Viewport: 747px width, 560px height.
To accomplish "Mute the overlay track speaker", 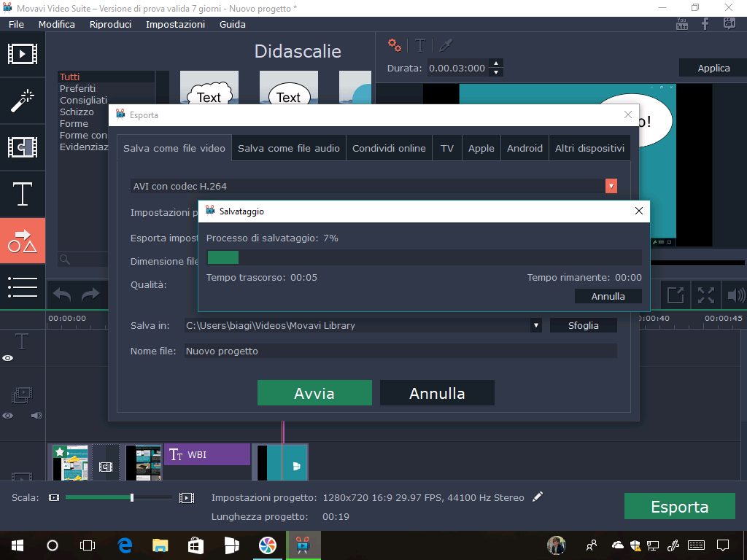I will pos(36,416).
